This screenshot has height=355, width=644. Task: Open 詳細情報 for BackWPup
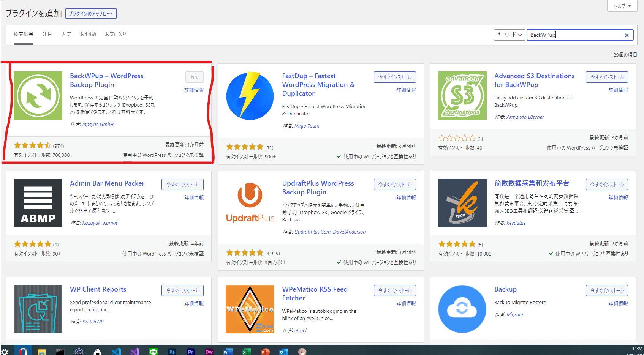pyautogui.click(x=194, y=90)
